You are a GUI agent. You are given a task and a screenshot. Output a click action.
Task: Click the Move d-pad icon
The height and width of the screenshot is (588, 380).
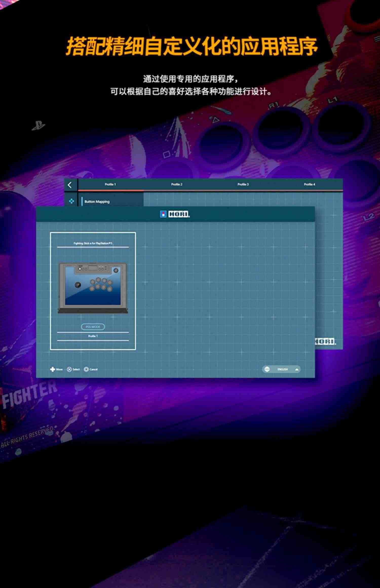coord(52,369)
